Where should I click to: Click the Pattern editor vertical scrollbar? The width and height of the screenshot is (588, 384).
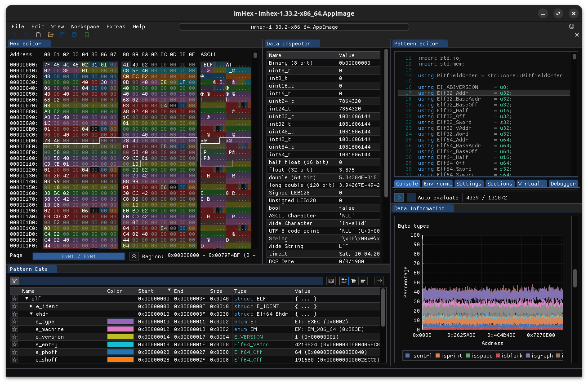point(575,57)
